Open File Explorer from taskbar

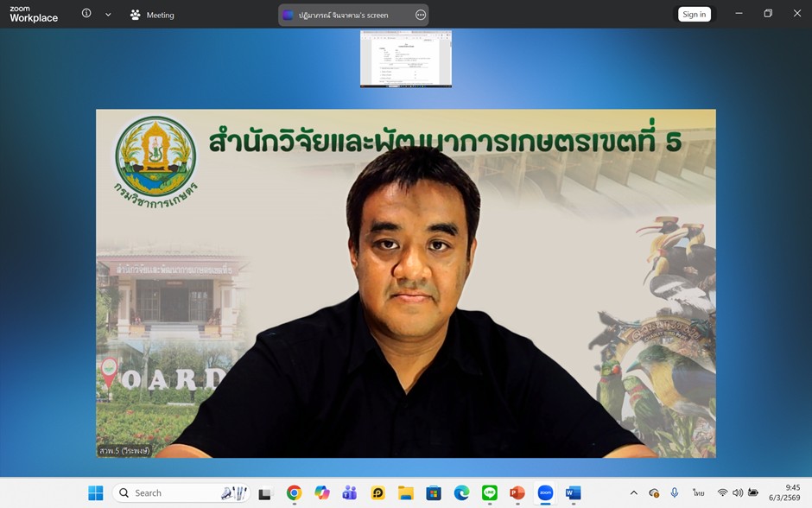(x=405, y=492)
